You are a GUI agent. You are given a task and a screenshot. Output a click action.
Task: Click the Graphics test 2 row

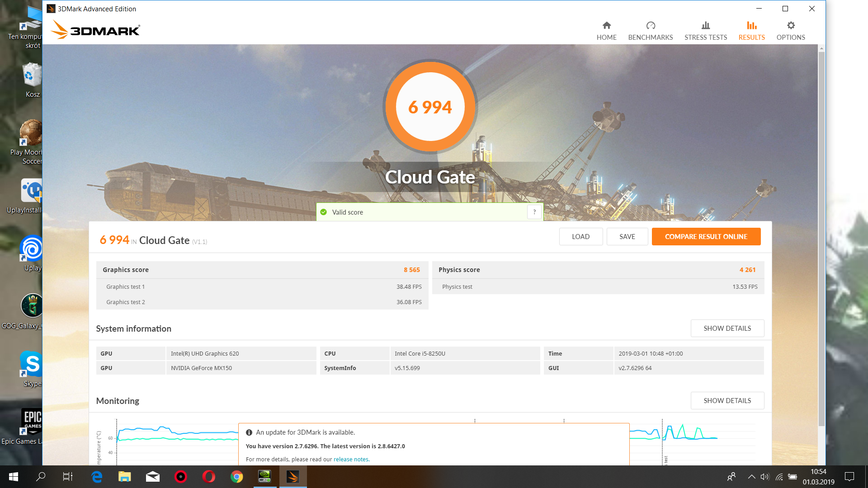click(262, 302)
